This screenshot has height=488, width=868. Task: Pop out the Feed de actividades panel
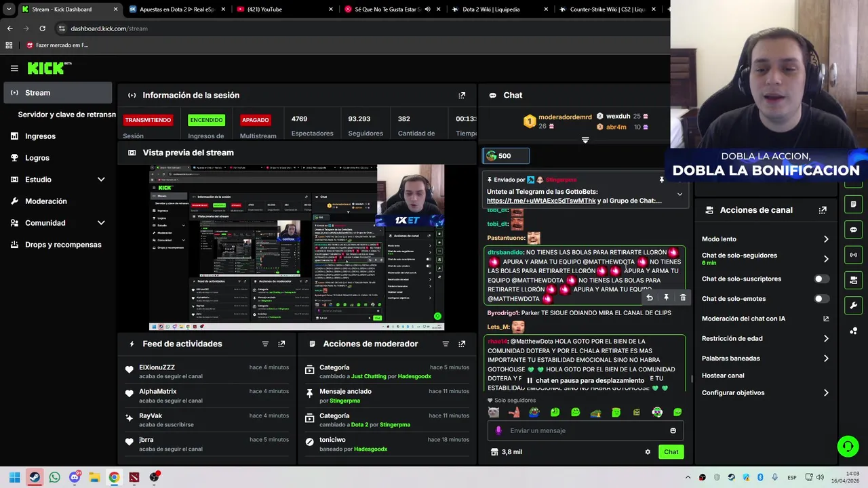point(281,344)
